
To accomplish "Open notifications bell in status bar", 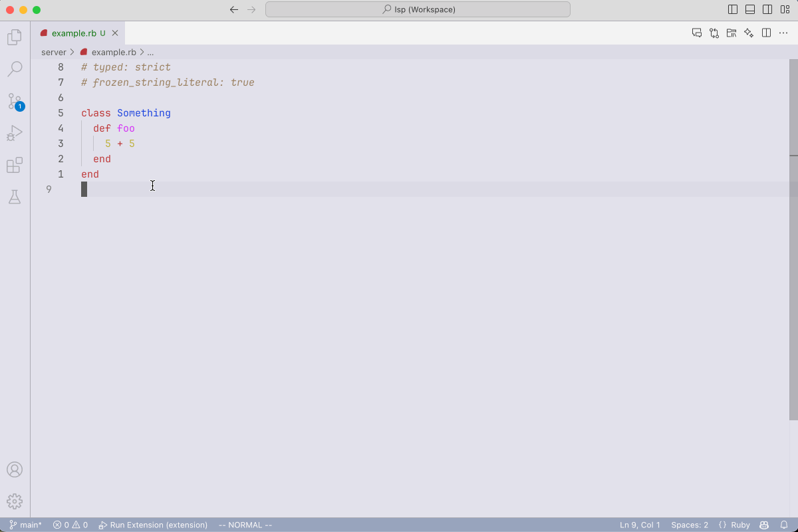I will pyautogui.click(x=784, y=525).
